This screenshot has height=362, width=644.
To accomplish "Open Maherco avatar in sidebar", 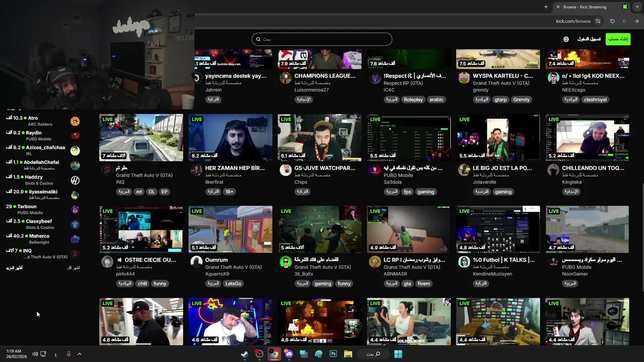I will tap(75, 239).
